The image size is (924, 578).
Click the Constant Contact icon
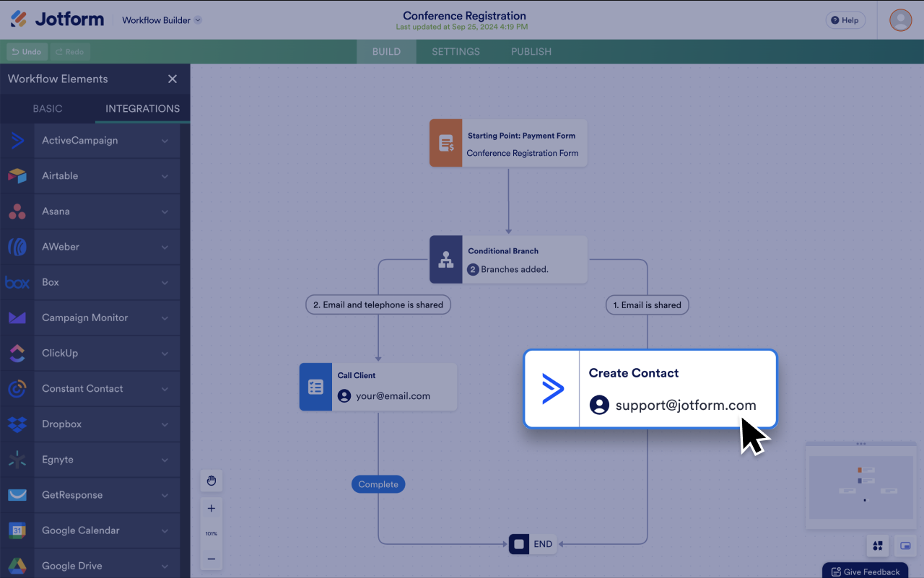tap(17, 388)
